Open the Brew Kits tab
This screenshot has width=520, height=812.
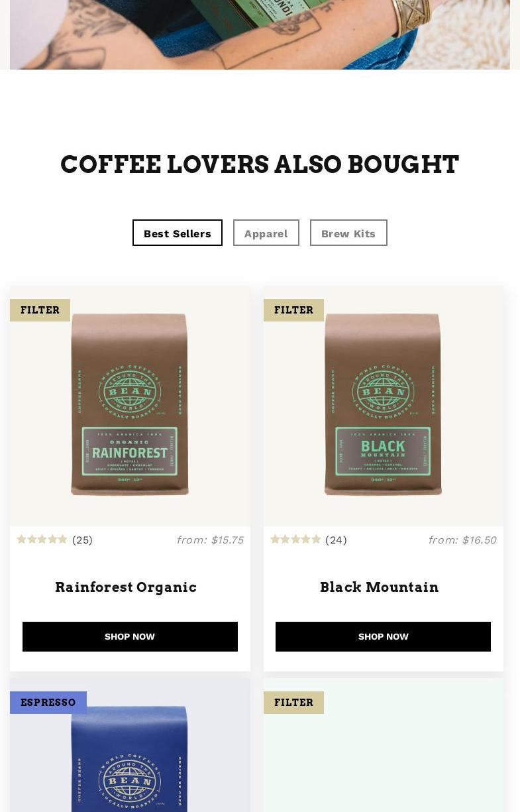[x=348, y=233]
